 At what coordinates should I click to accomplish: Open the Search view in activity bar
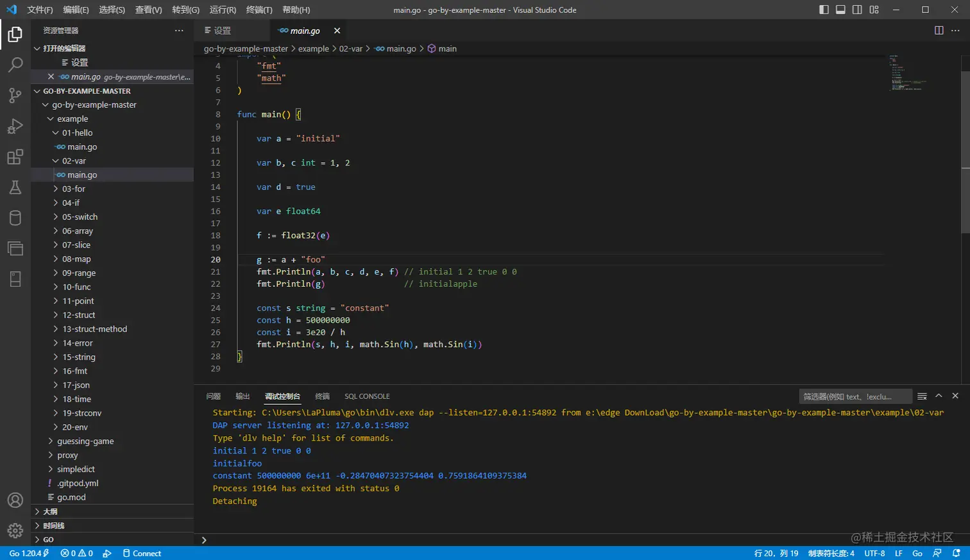tap(15, 65)
